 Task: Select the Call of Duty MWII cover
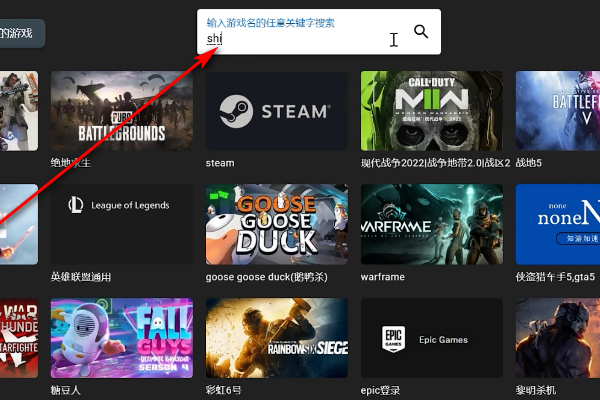coord(432,111)
